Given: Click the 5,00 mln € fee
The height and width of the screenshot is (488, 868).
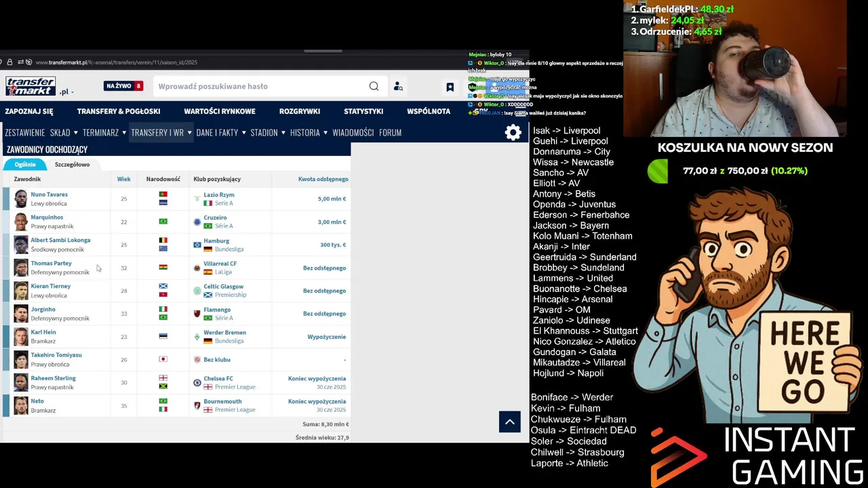Looking at the screenshot, I should [332, 199].
